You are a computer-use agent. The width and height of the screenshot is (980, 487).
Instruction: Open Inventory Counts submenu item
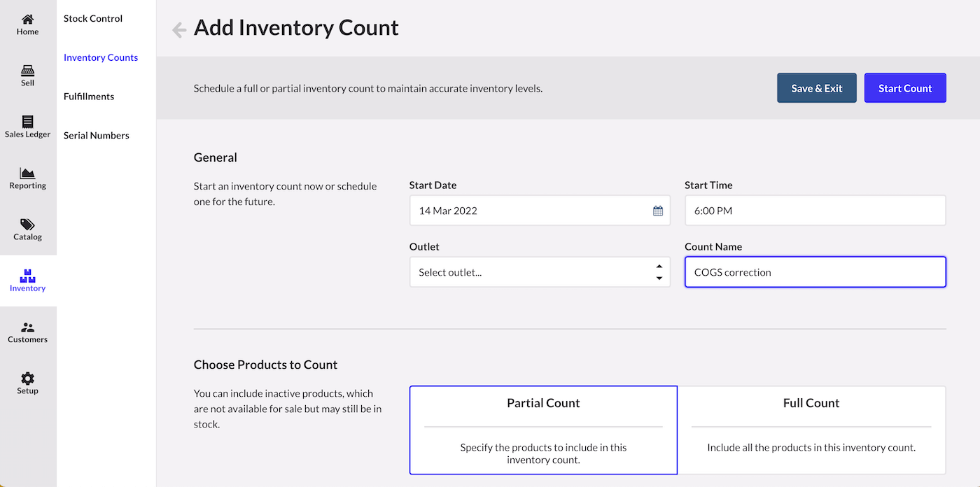pyautogui.click(x=101, y=57)
